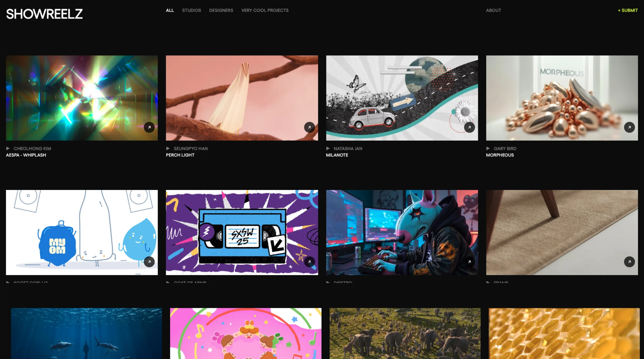
Task: Open the Morpheous copper blobs thumbnail
Action: point(562,98)
